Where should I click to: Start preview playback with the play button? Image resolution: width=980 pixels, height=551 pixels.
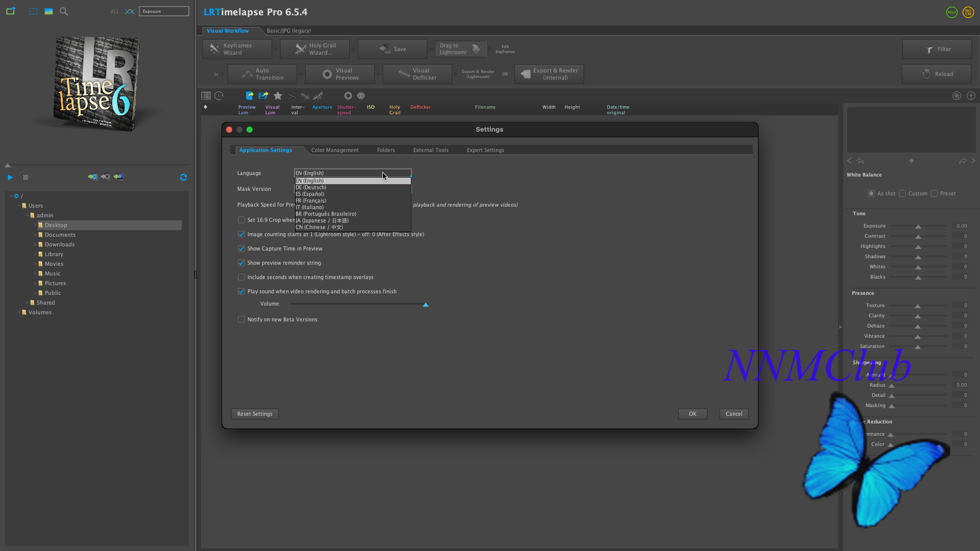(10, 177)
